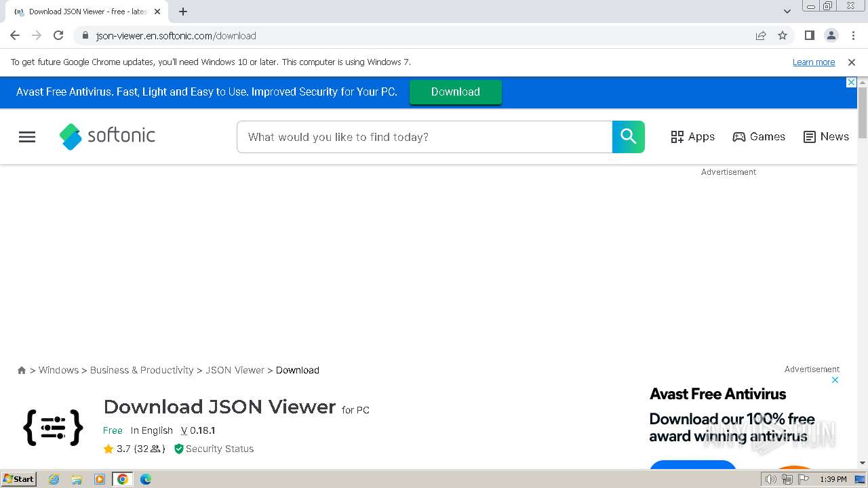Close the Avast sidebar advertisement

pos(835,380)
